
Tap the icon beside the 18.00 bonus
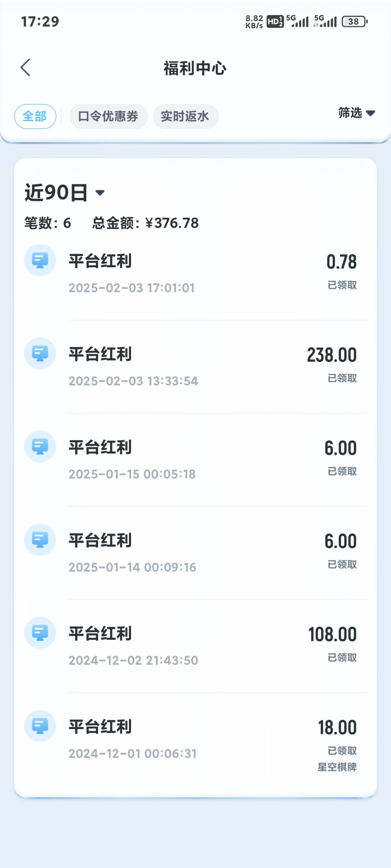40,726
